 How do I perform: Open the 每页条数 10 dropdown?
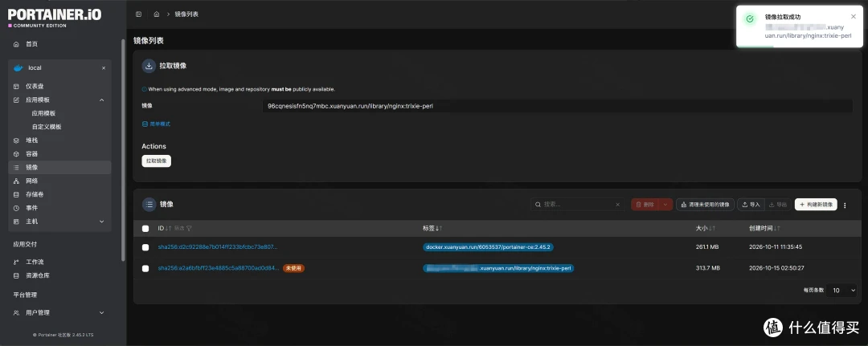point(841,290)
